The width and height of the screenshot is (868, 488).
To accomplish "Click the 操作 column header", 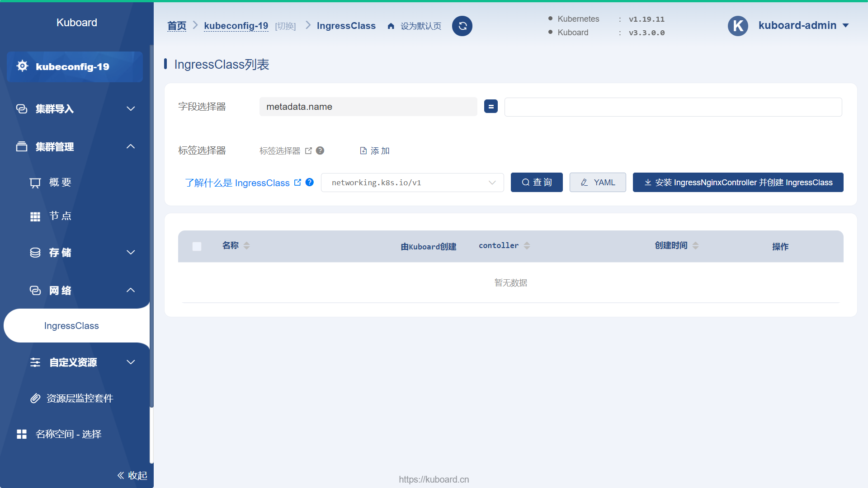I will pyautogui.click(x=780, y=247).
